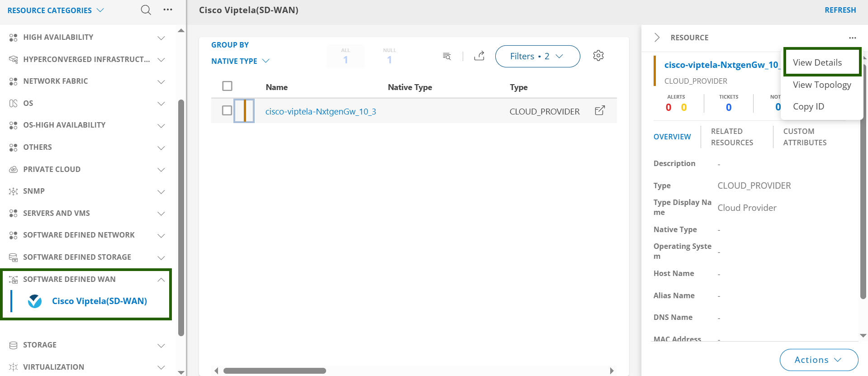Viewport: 868px width, 376px height.
Task: Sort by the Type column header
Action: [x=519, y=87]
